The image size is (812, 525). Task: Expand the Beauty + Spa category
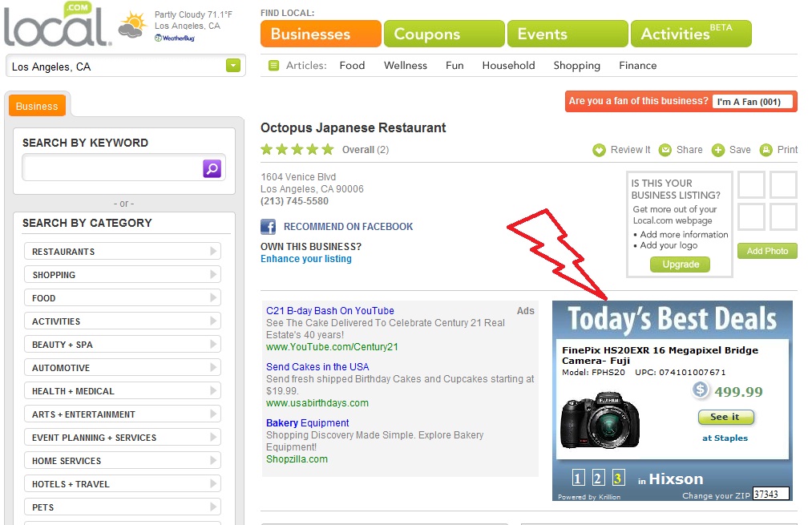pyautogui.click(x=122, y=345)
